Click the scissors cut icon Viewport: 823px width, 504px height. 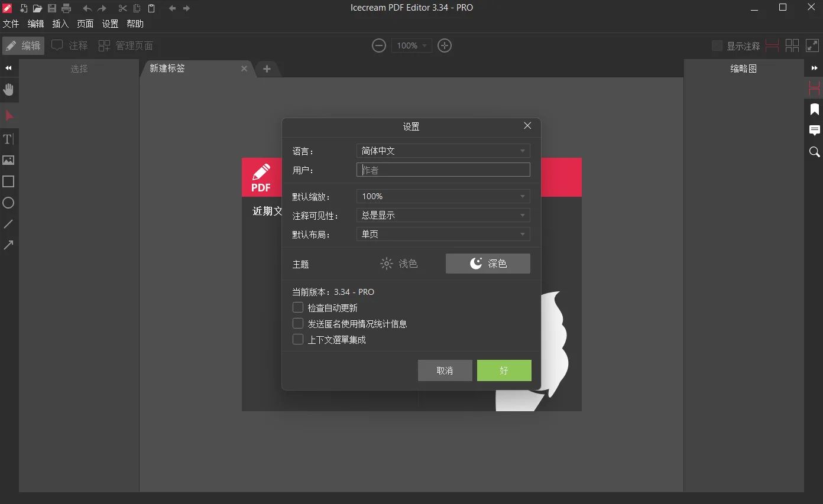tap(122, 8)
